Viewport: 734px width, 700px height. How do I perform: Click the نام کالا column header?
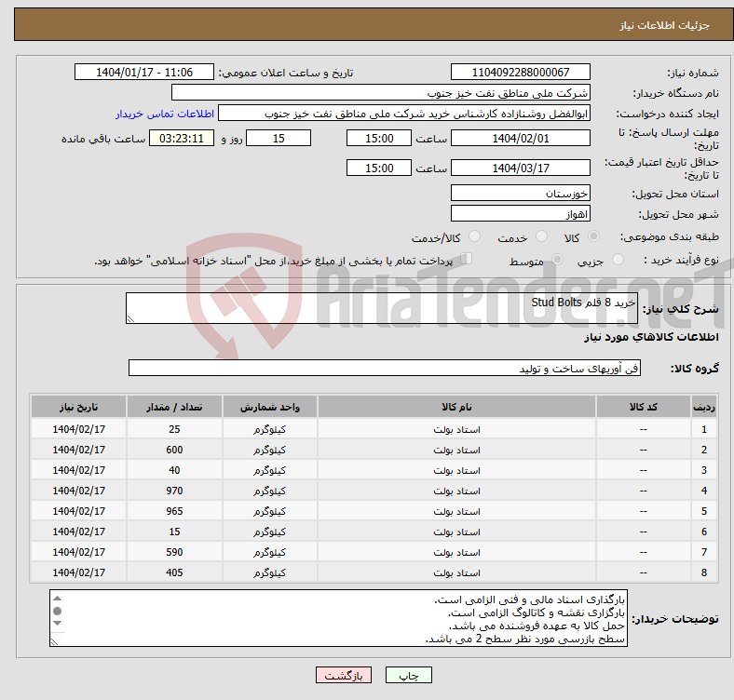(456, 408)
